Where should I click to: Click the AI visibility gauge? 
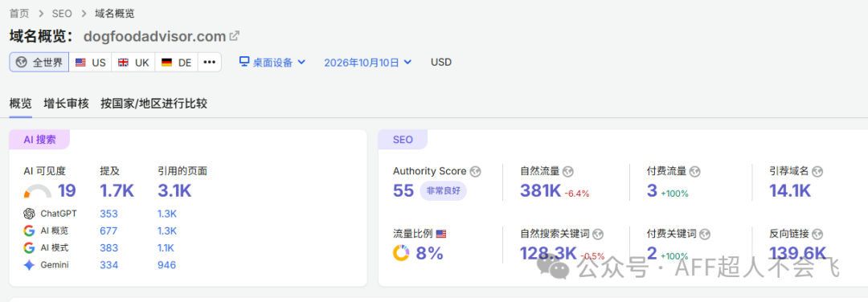tap(38, 191)
